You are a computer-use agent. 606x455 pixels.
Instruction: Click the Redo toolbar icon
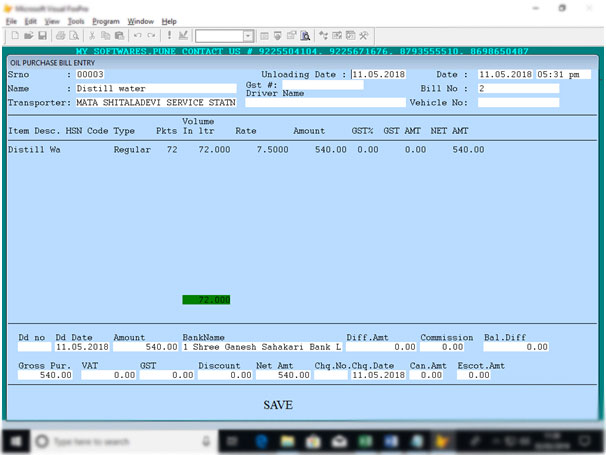tap(151, 36)
